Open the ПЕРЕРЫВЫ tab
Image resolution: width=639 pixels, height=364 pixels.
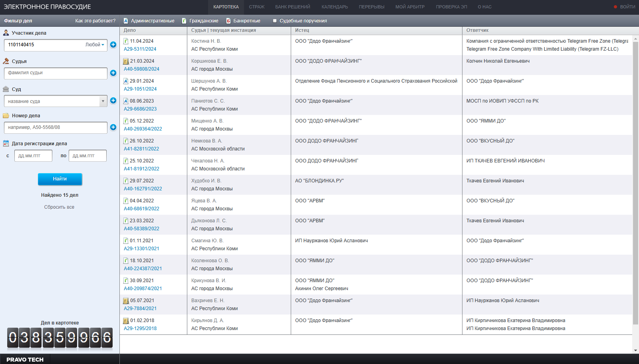point(371,7)
